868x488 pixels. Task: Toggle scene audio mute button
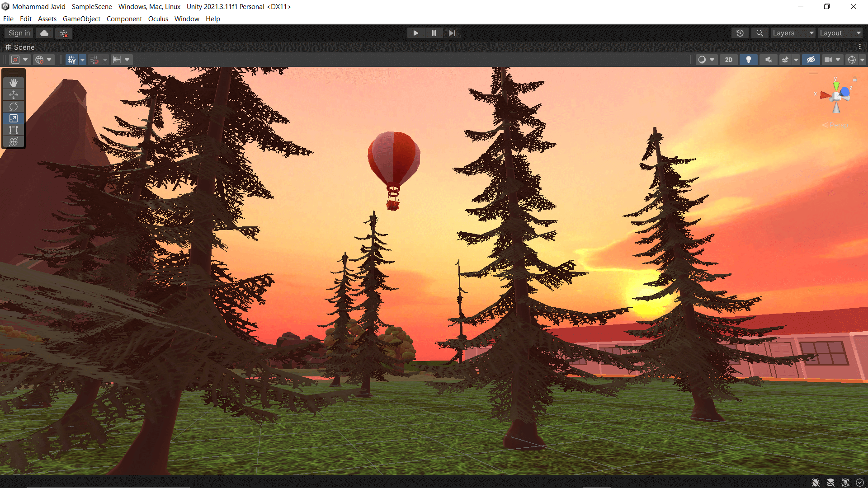pos(769,60)
